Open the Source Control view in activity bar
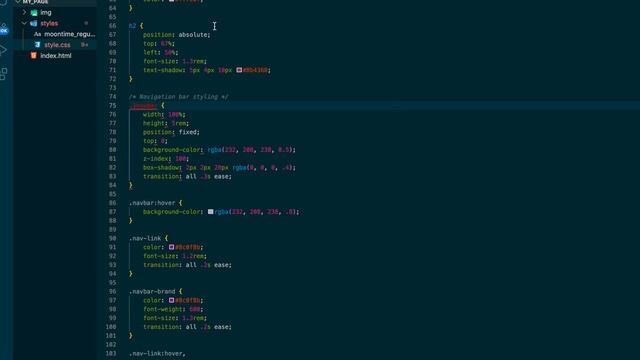Image resolution: width=640 pixels, height=360 pixels. pos(4,29)
